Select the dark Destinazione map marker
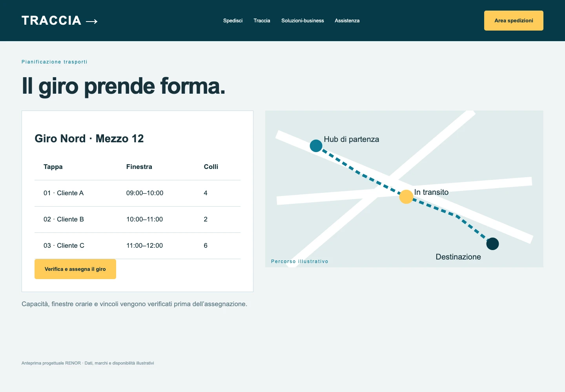Viewport: 565px width, 392px height. click(492, 244)
